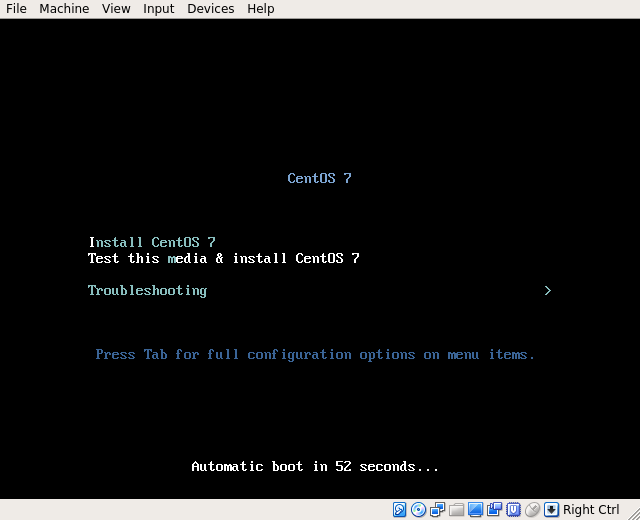Select Test this media & install CentOS 7
640x520 pixels.
click(223, 258)
